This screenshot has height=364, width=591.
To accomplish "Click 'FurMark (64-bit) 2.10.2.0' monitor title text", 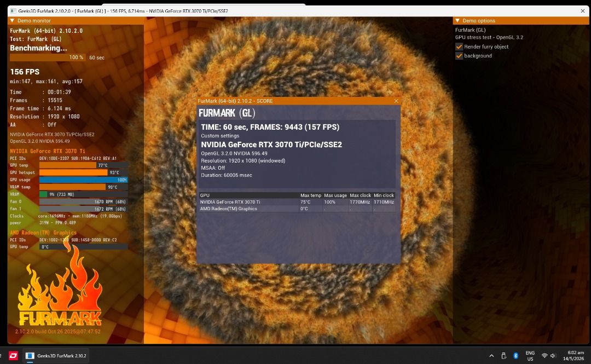I will (46, 31).
